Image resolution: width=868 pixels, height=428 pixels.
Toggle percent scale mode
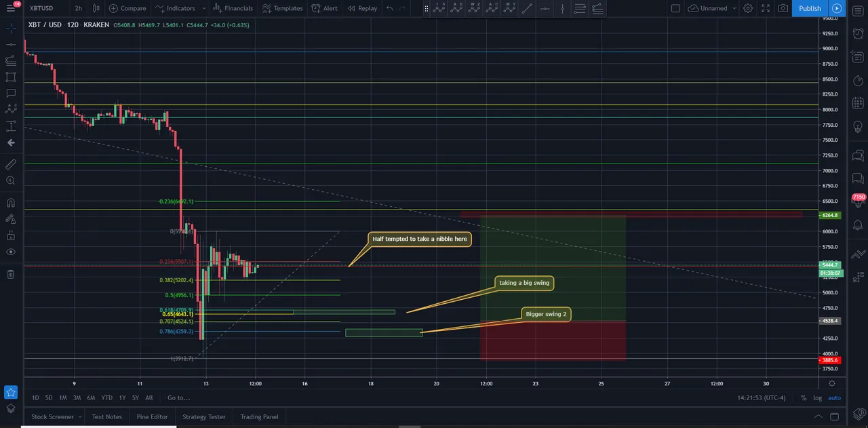pos(804,397)
